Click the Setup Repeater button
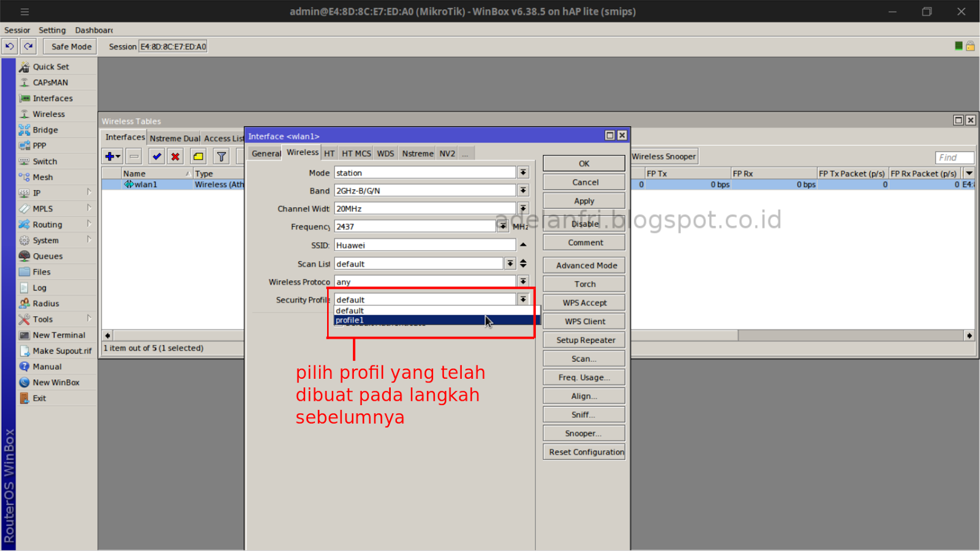 [584, 340]
